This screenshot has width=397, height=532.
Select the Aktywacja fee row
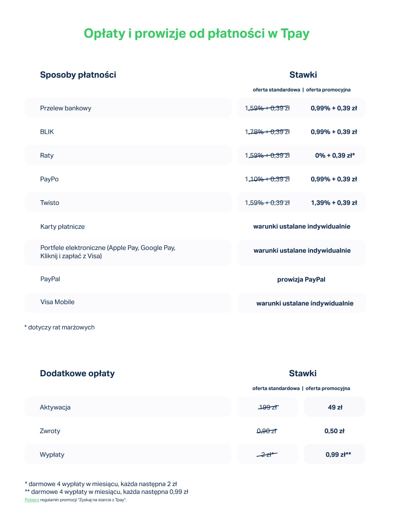(x=128, y=407)
